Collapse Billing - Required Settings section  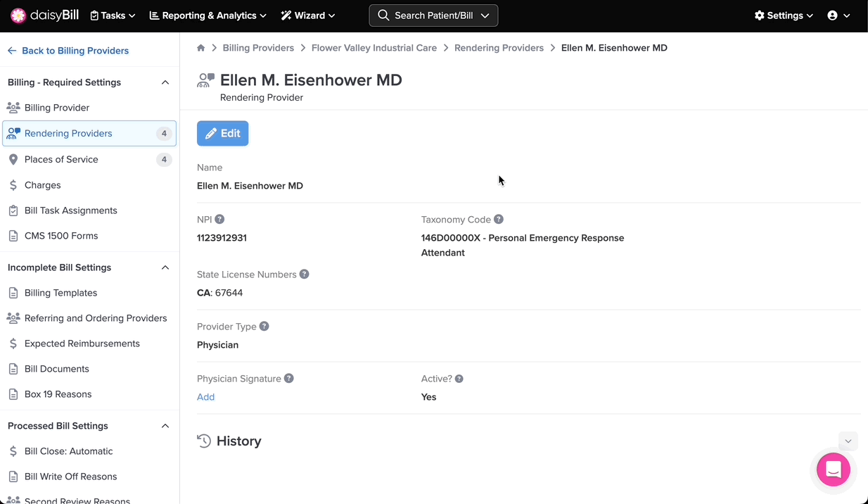(x=165, y=82)
